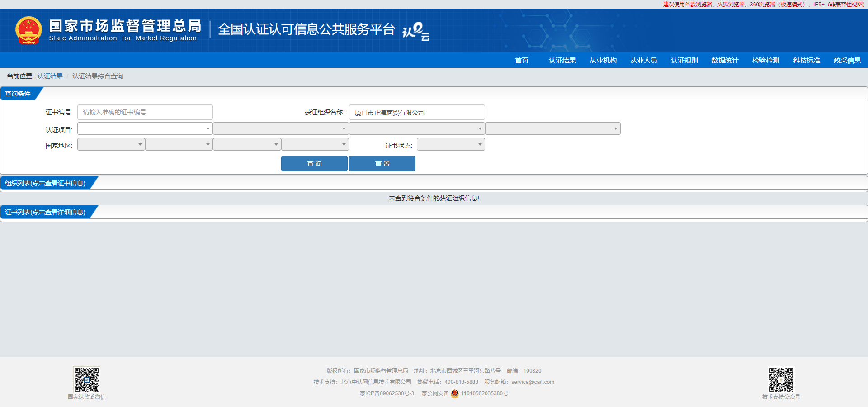Open the 政采信息 navigation item
The width and height of the screenshot is (868, 407).
click(847, 60)
